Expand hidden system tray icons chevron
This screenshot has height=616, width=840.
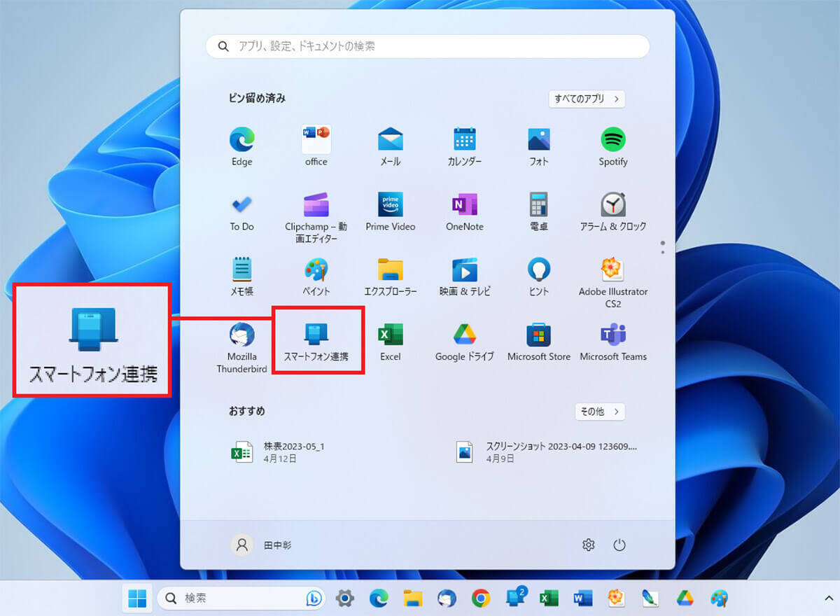coord(828,598)
